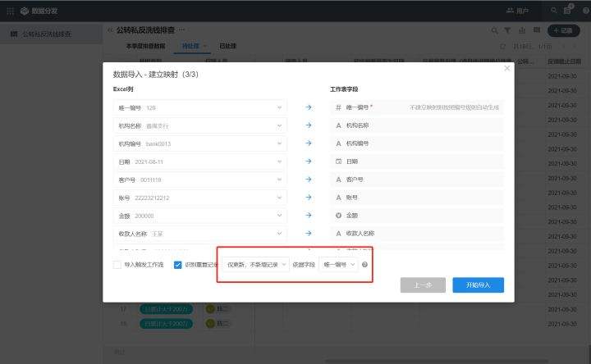This screenshot has width=591, height=364.
Task: Open the Excel column dropdown for 唯一编号
Action: 199,107
